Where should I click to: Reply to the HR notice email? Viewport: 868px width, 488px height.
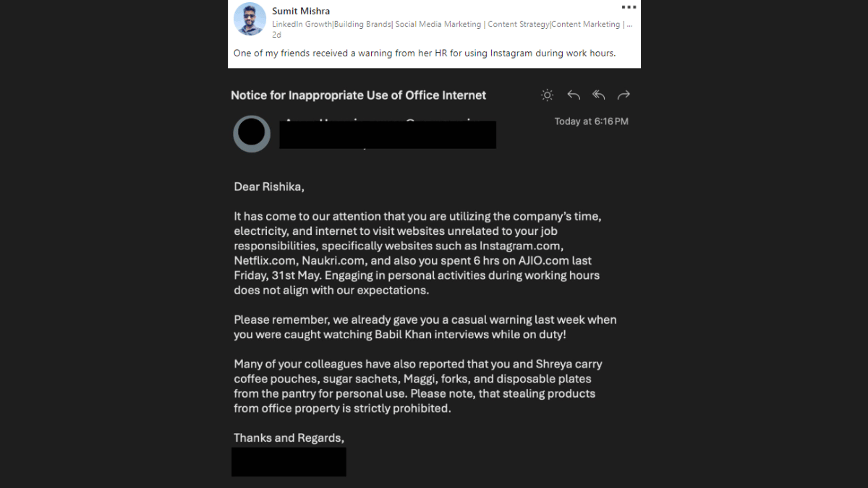coord(574,95)
